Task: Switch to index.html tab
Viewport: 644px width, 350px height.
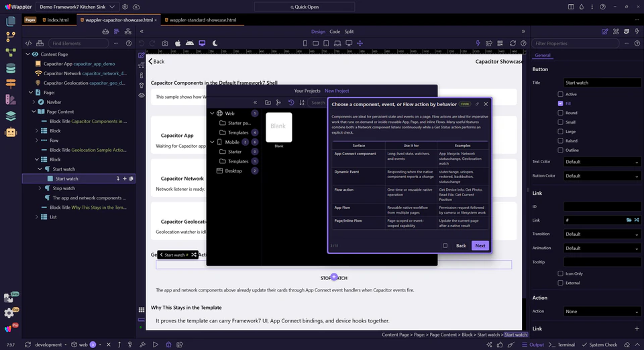Action: pyautogui.click(x=56, y=19)
